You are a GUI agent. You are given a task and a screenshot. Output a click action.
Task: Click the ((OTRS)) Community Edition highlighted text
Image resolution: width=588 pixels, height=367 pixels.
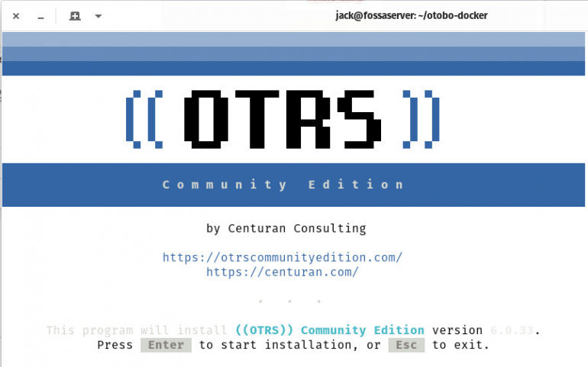pyautogui.click(x=330, y=330)
